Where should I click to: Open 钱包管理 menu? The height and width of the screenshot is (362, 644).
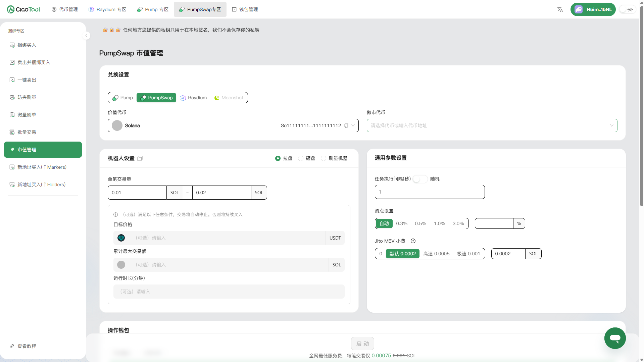(x=245, y=9)
